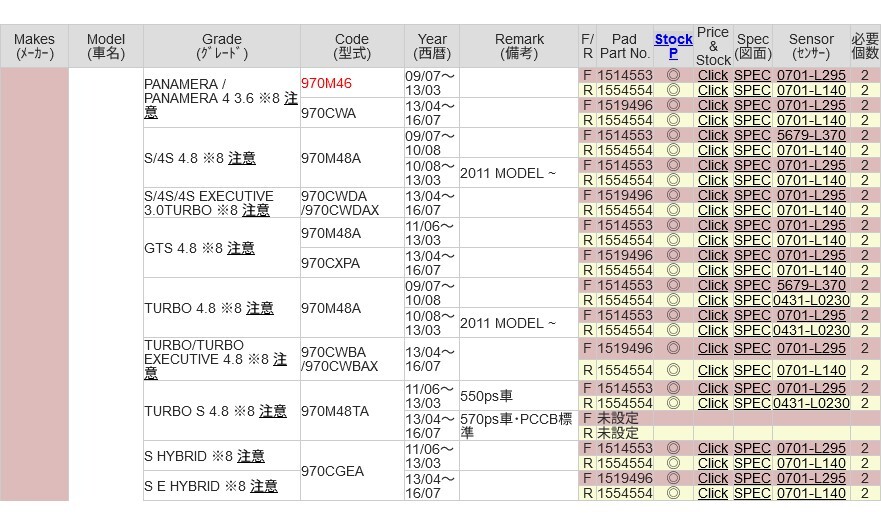This screenshot has width=881, height=524.
Task: Open SPEC in S HYBRID rear pad row
Action: point(752,463)
